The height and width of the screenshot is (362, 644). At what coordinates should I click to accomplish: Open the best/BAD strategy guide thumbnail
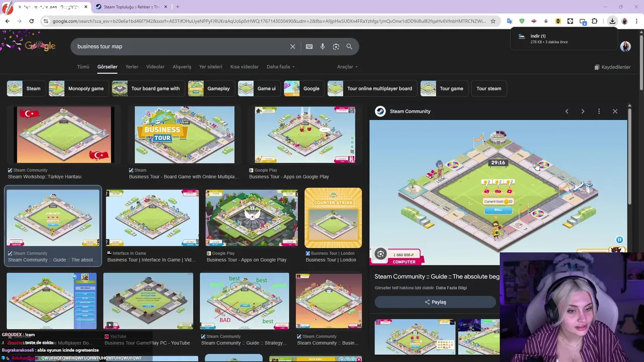click(x=244, y=301)
